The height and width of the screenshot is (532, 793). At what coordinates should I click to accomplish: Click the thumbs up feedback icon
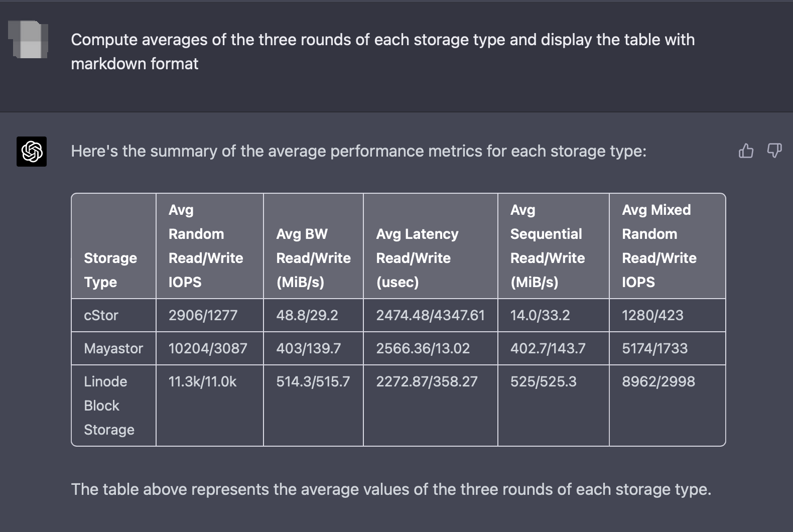point(746,151)
